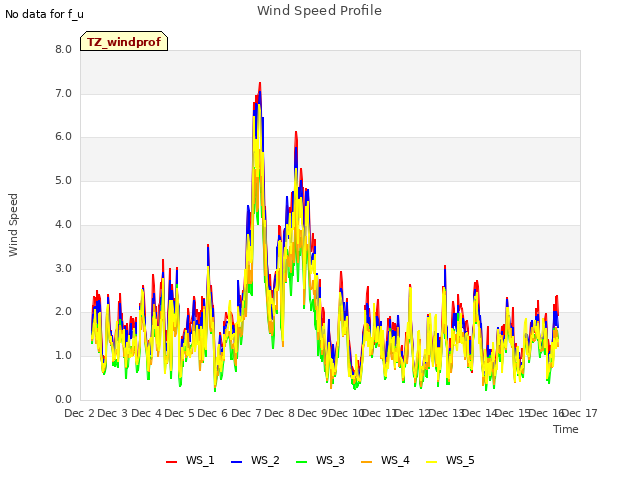Select the yellow WS_5 legend swatch
Screen dimensions: 640x480
[431, 461]
